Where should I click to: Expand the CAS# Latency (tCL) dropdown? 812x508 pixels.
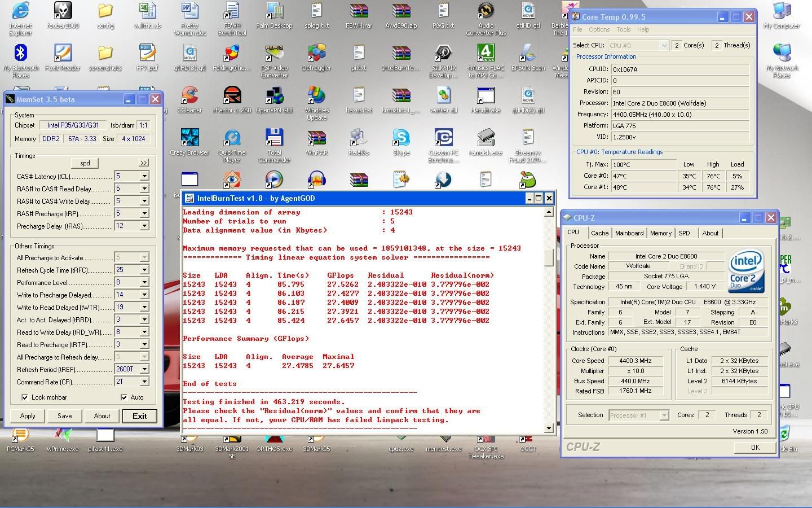144,176
